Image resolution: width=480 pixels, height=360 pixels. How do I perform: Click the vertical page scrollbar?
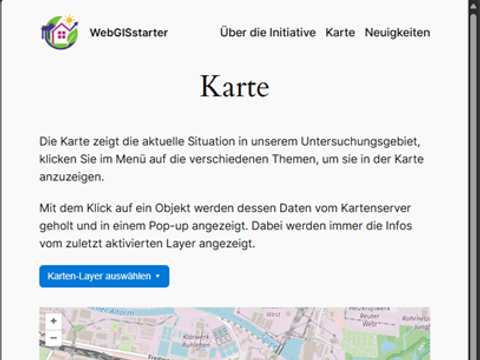tap(473, 187)
